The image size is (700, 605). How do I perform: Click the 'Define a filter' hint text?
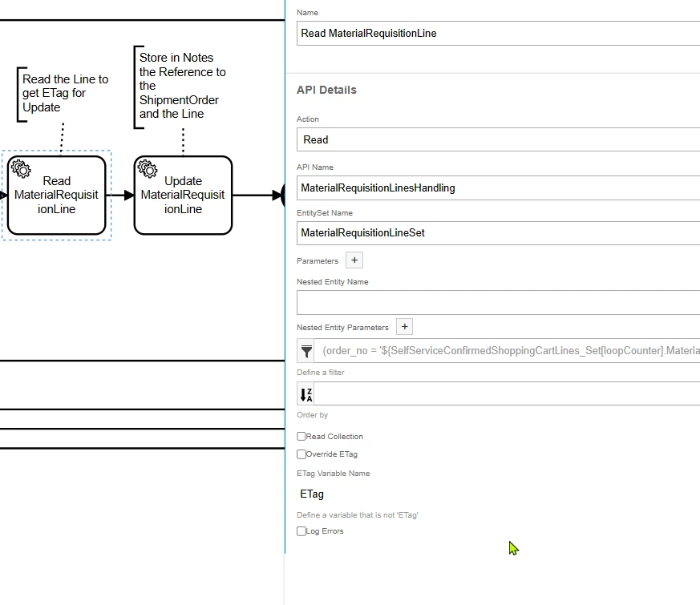pyautogui.click(x=321, y=372)
